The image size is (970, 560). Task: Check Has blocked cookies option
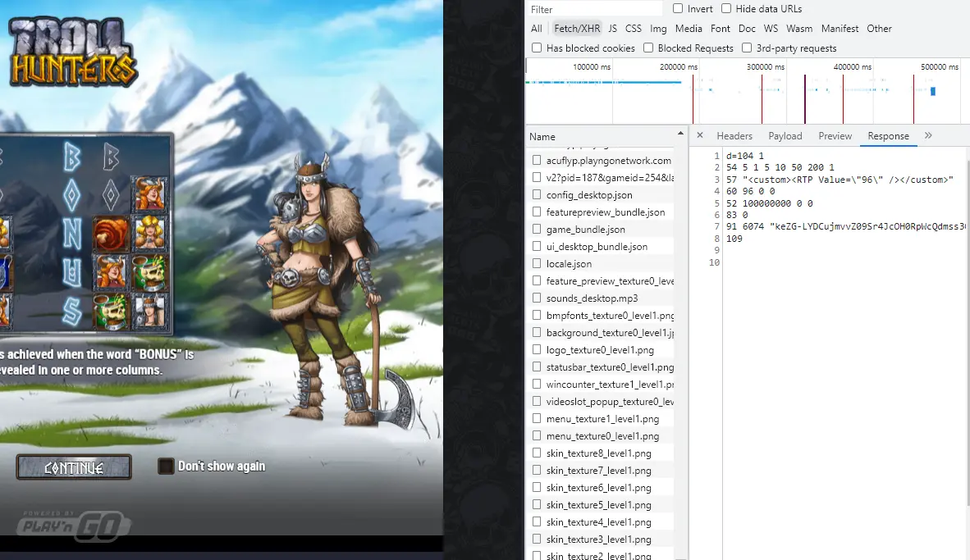[x=537, y=48]
